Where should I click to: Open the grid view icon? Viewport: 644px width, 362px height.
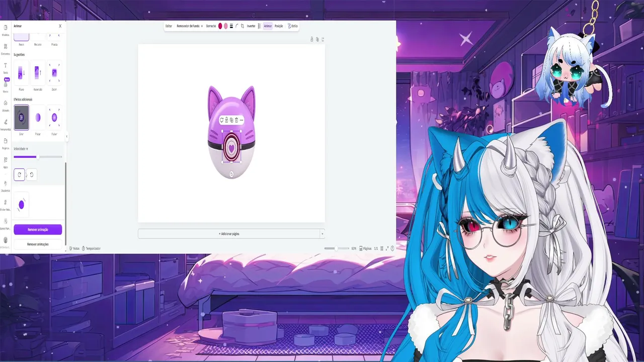click(x=382, y=248)
